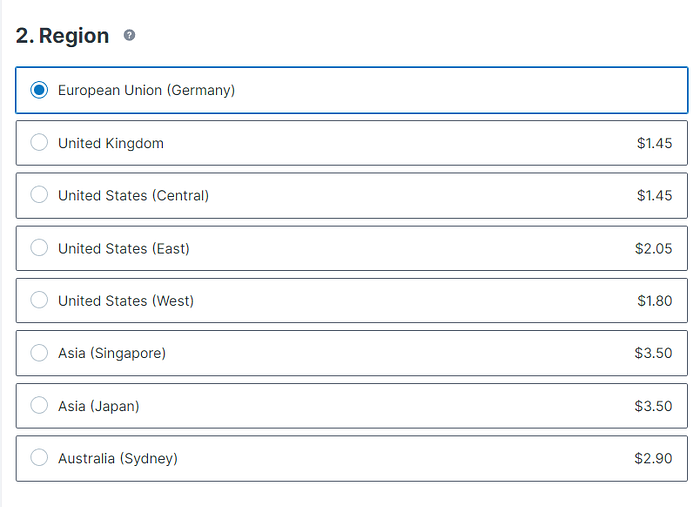This screenshot has width=700, height=507.
Task: Click the United Kingdom region label
Action: 110,143
